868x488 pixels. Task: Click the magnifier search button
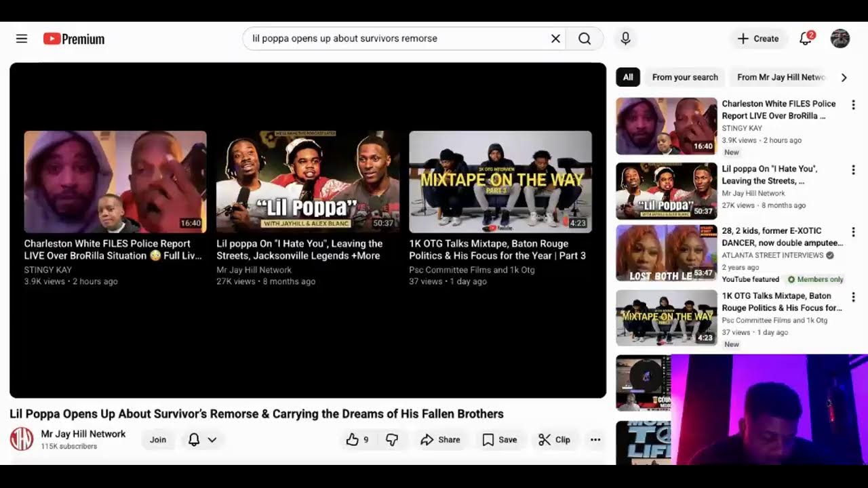point(585,39)
